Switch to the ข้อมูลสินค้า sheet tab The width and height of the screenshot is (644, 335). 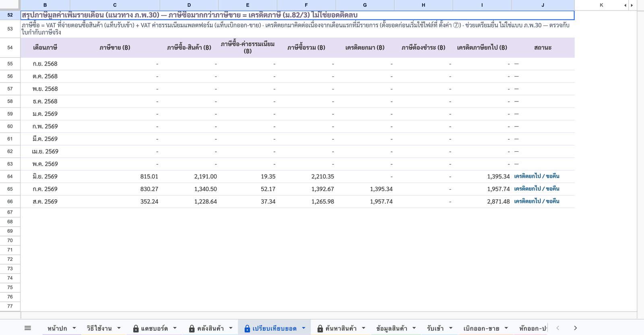coord(392,329)
